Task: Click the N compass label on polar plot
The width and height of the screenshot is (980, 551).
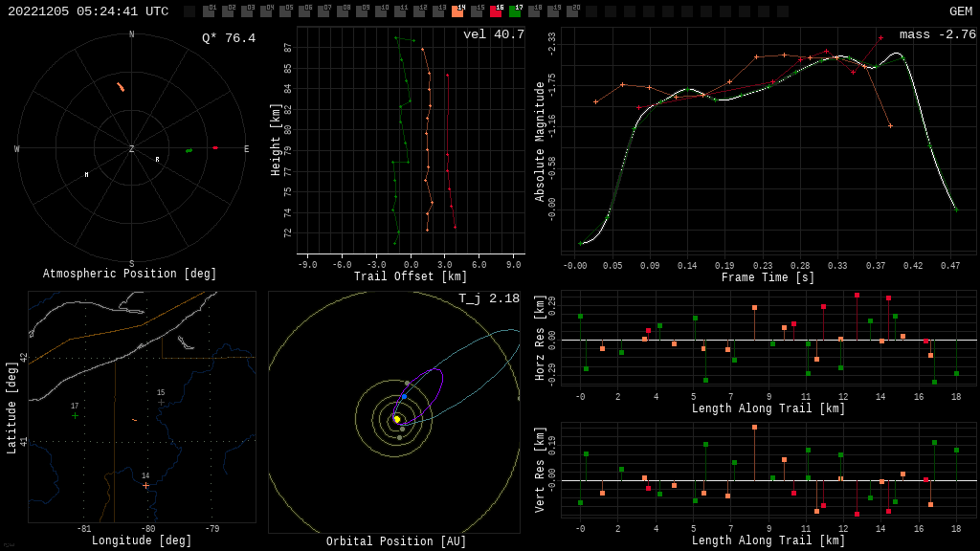Action: (131, 34)
